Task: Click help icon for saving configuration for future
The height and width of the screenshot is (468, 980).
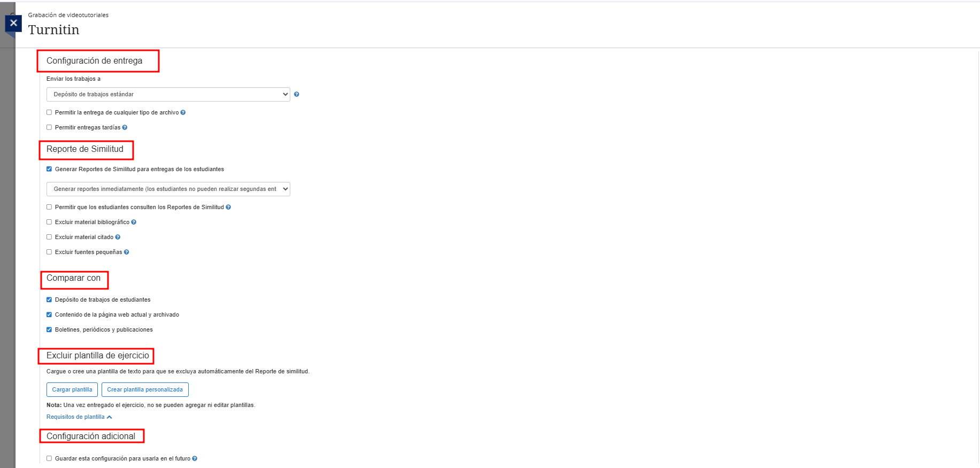Action: click(195, 459)
